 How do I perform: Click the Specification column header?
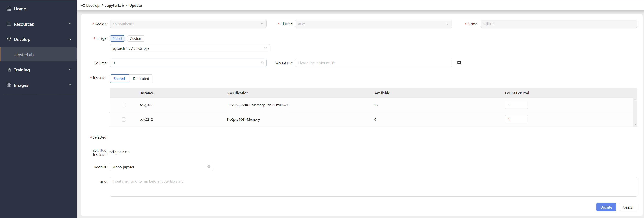(237, 93)
